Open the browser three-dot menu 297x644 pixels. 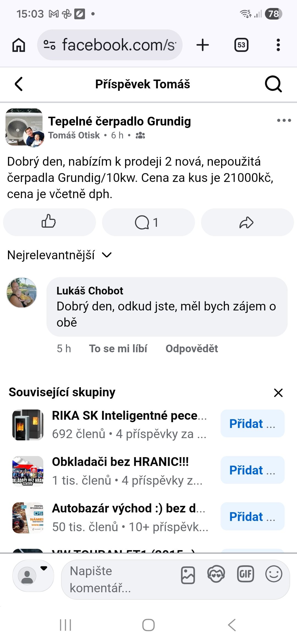[x=278, y=45]
